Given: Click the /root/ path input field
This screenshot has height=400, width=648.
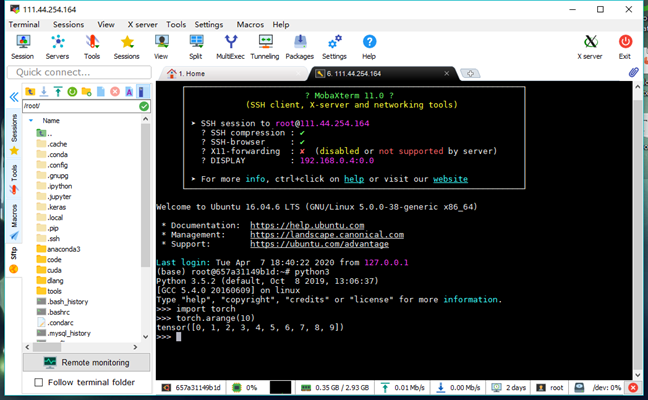Looking at the screenshot, I should (x=81, y=106).
